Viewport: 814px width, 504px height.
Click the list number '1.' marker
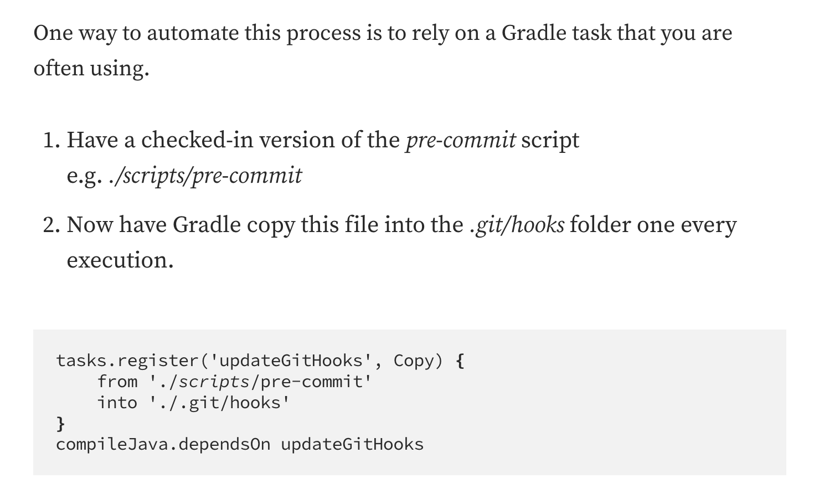[51, 140]
